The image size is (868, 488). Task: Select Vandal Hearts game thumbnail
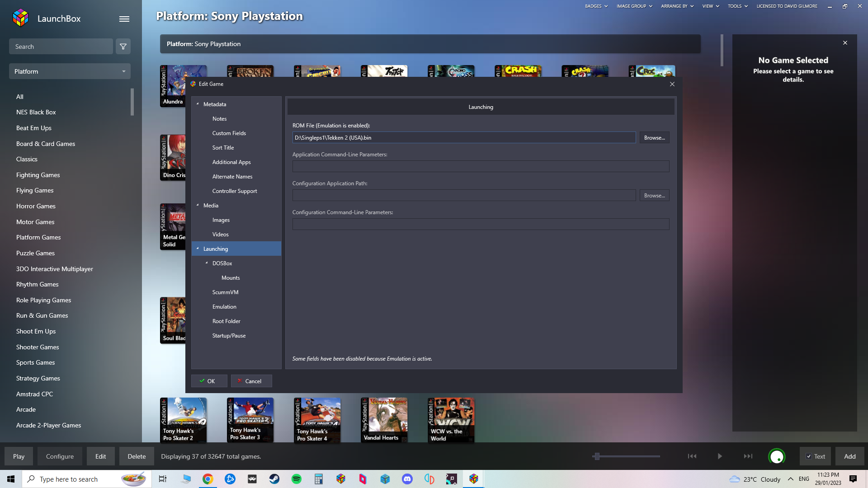(x=384, y=420)
